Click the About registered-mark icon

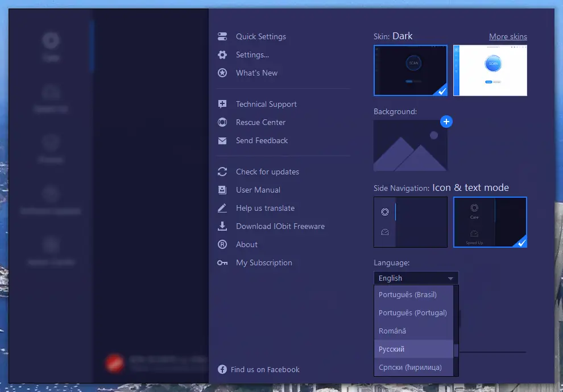pyautogui.click(x=222, y=244)
